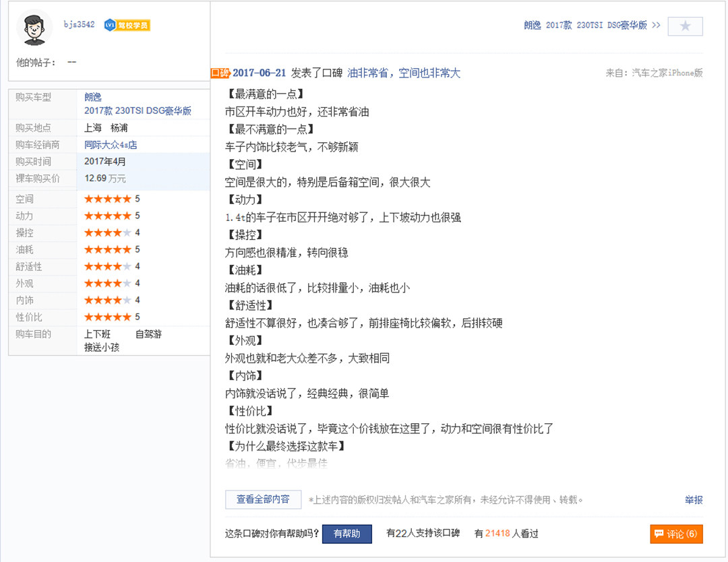
Task: Click the 油耗 star rating row
Action: (x=107, y=249)
